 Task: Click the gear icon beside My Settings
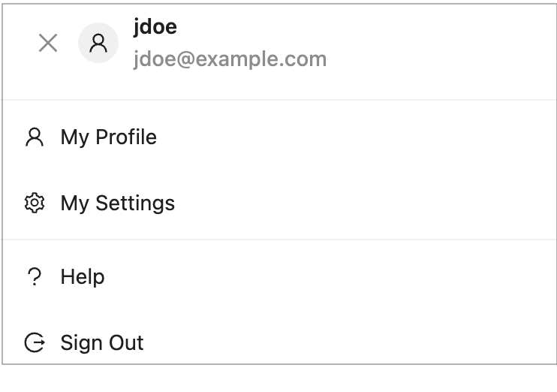pos(35,204)
